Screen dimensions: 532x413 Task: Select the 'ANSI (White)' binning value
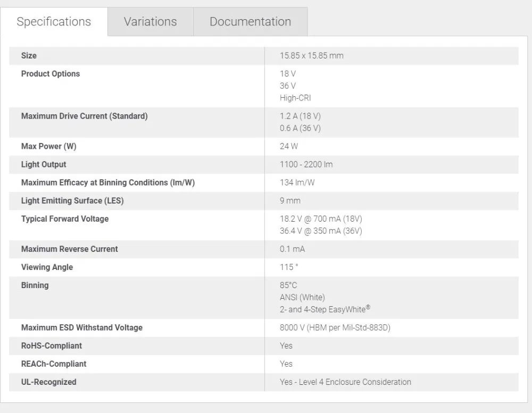point(302,297)
